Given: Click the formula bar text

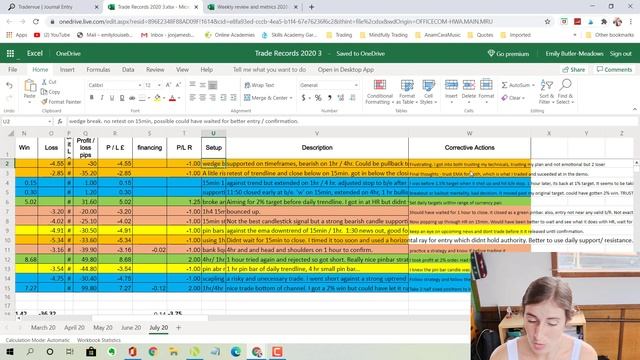Looking at the screenshot, I should 184,121.
